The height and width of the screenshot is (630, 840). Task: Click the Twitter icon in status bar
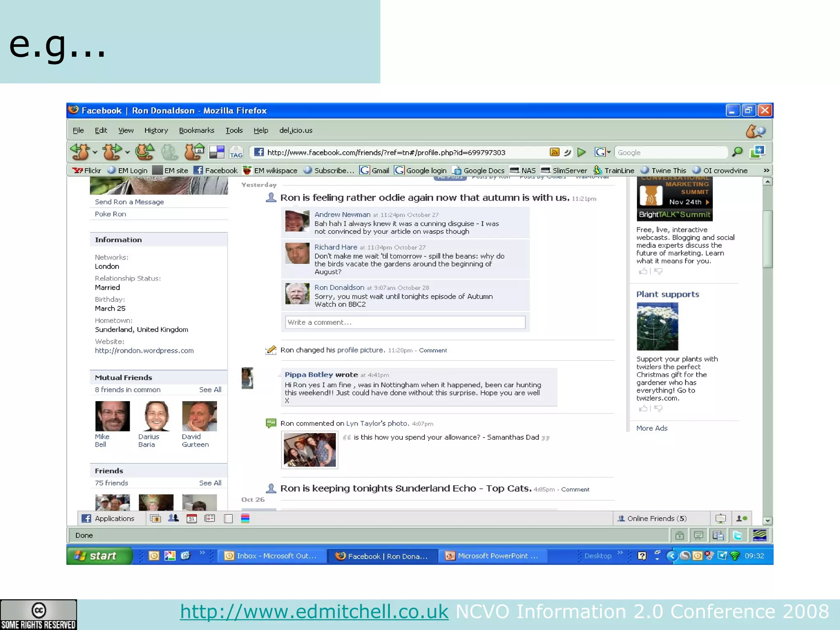click(x=737, y=535)
